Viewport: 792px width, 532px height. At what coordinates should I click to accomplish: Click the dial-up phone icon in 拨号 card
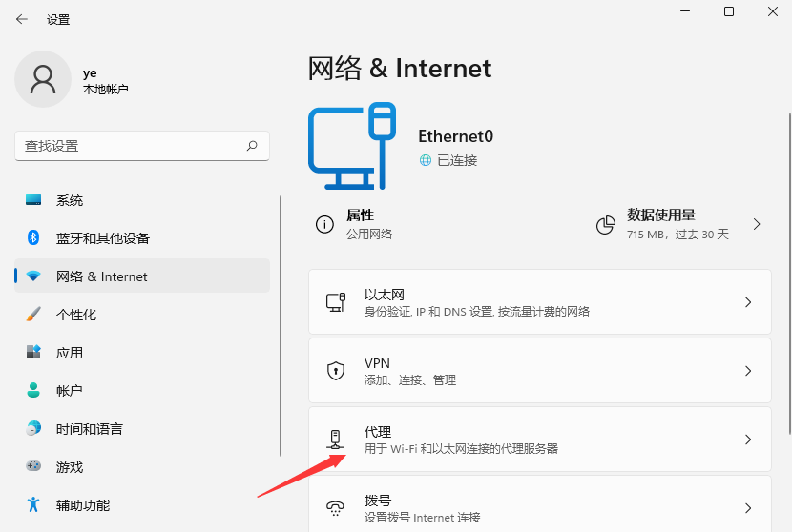[335, 508]
